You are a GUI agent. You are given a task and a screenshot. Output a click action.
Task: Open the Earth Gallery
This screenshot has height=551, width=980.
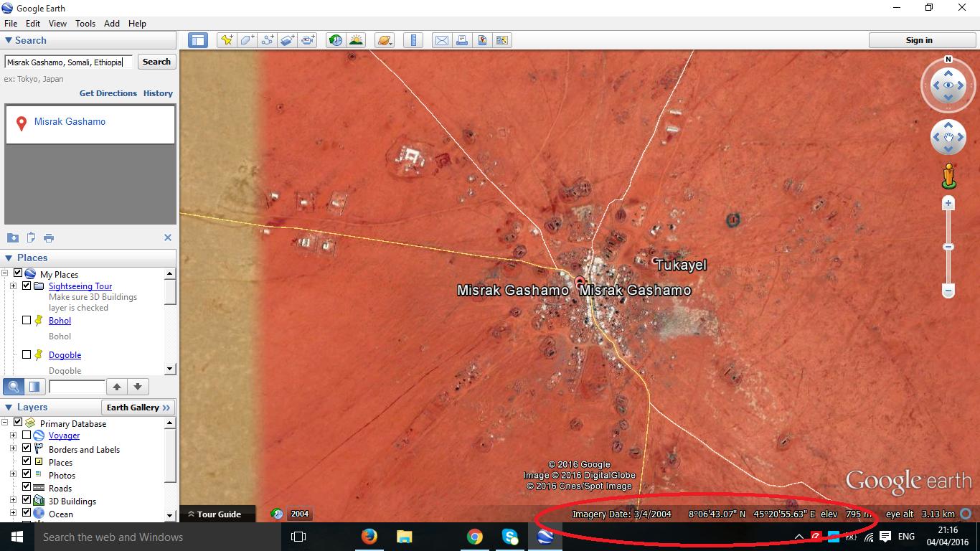point(139,408)
